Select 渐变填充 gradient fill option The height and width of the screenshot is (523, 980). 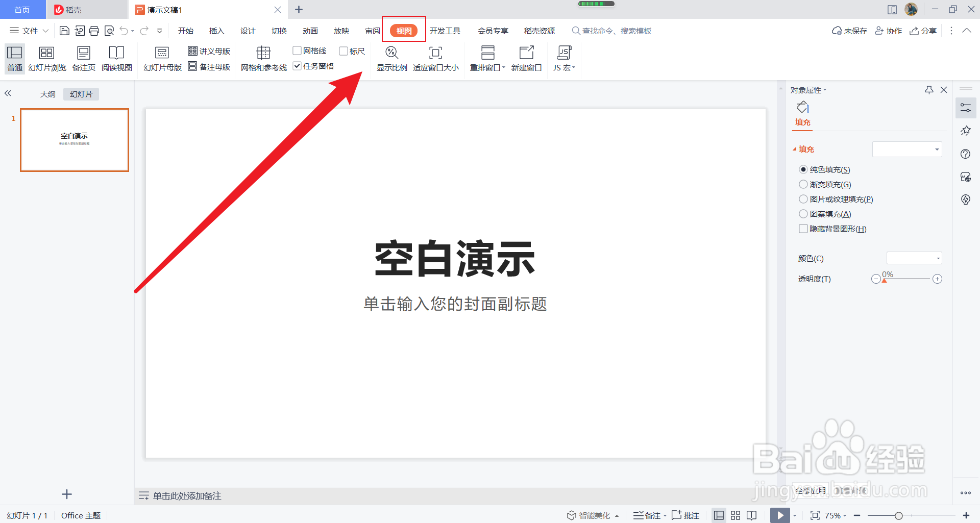pos(803,184)
